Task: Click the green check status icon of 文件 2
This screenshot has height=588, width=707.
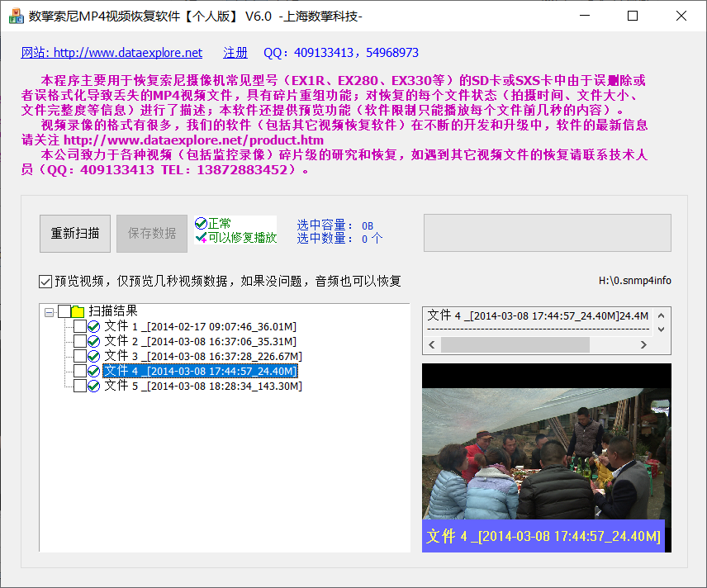Action: (x=94, y=341)
